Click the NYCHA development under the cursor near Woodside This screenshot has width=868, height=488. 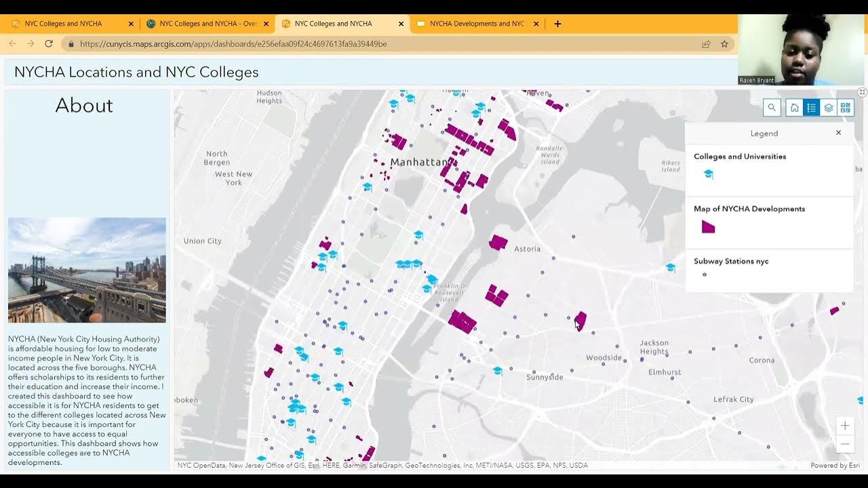coord(580,320)
